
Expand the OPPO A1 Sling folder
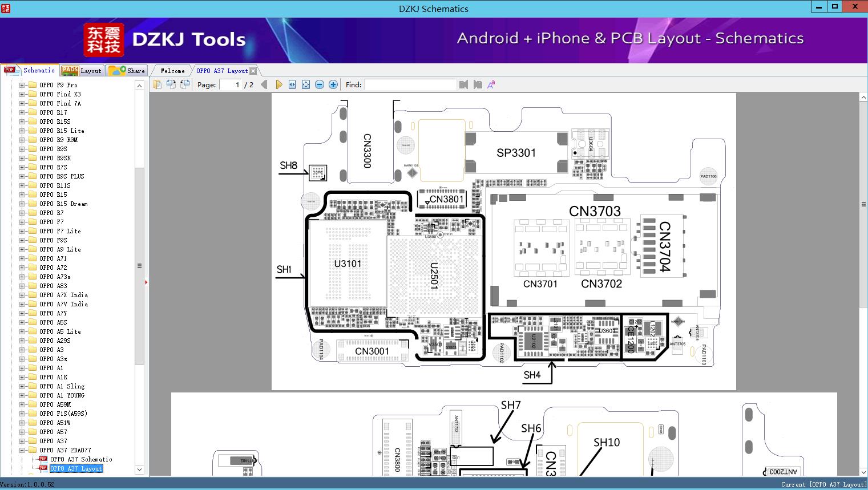click(x=22, y=386)
